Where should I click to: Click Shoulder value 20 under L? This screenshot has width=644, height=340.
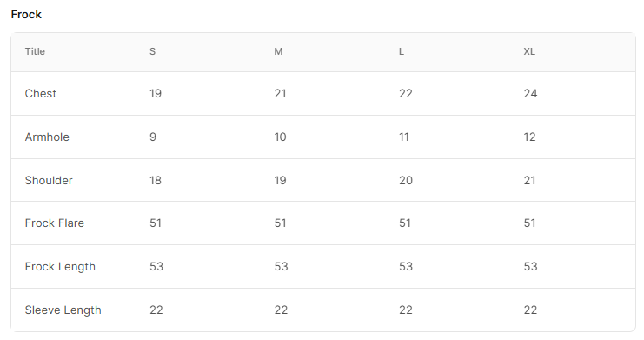(x=406, y=181)
